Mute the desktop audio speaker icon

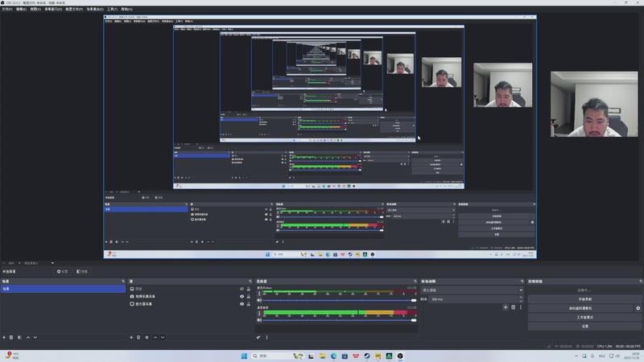(x=259, y=320)
